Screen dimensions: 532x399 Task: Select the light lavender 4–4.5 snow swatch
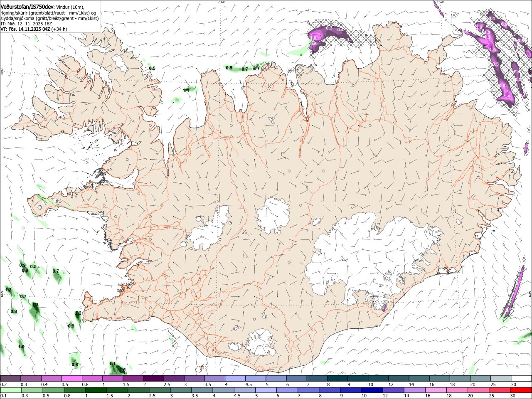(x=235, y=379)
